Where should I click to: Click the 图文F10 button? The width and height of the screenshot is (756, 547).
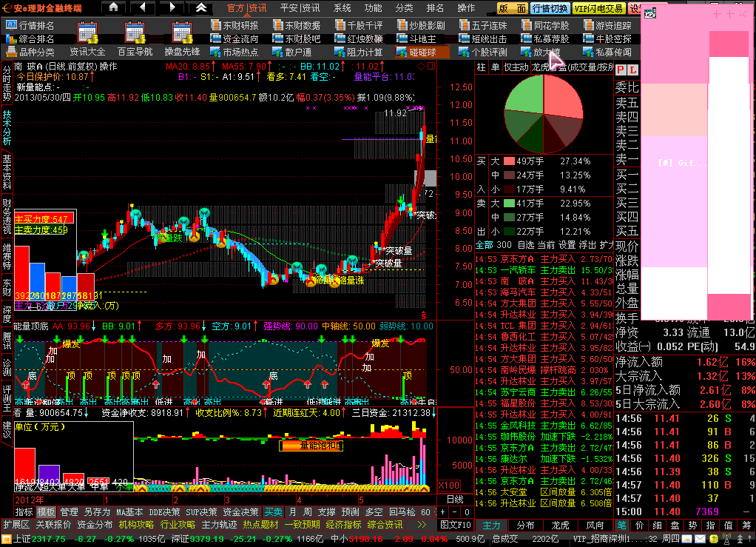[x=456, y=525]
